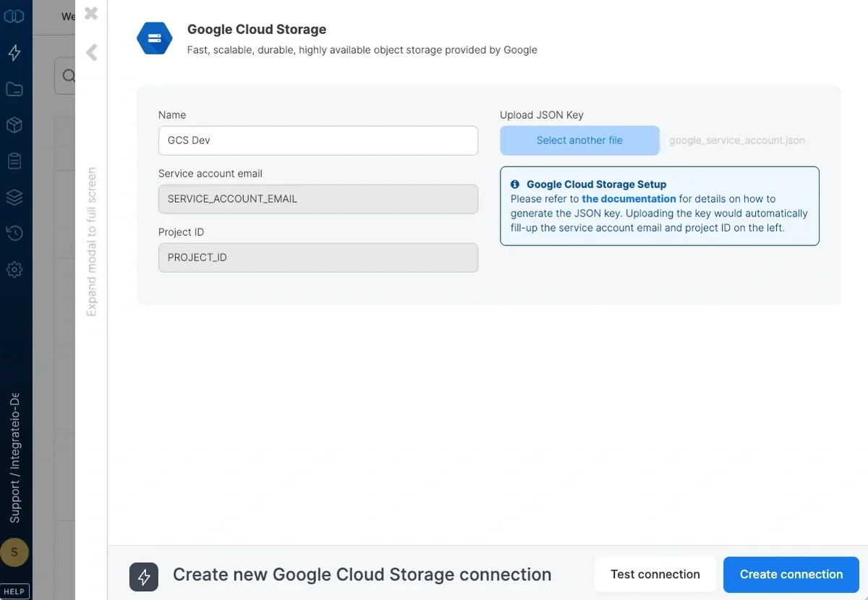Open settings via the gear icon

14,269
